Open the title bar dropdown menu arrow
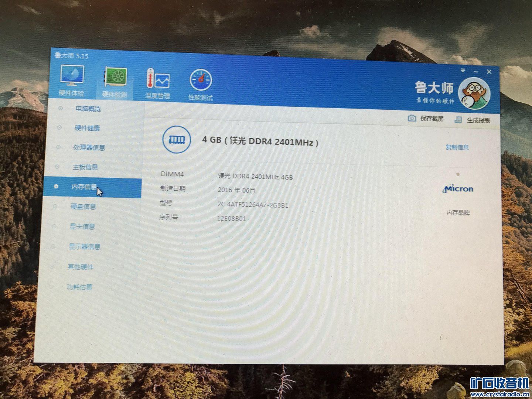The width and height of the screenshot is (532, 399). click(x=463, y=70)
